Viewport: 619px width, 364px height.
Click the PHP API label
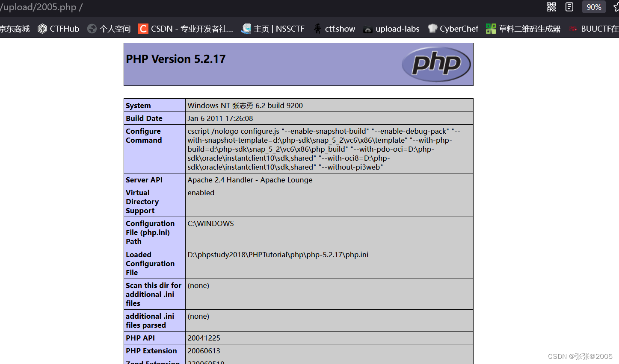140,338
